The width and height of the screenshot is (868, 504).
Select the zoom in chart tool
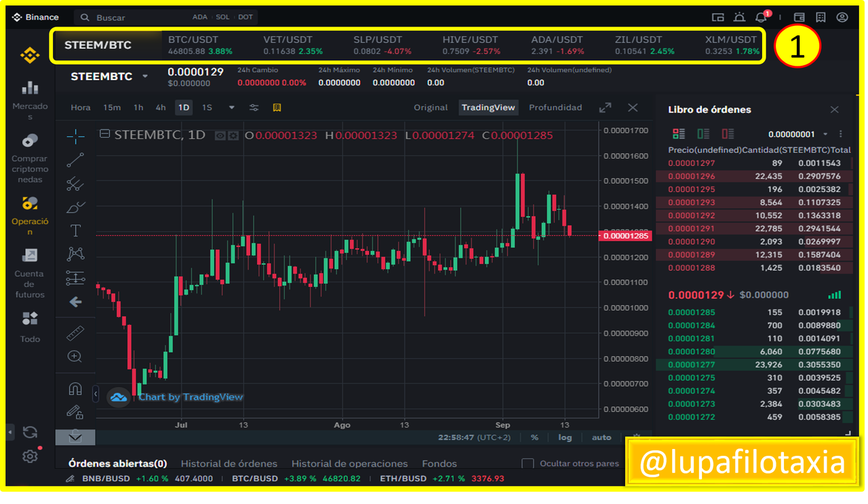click(x=75, y=356)
